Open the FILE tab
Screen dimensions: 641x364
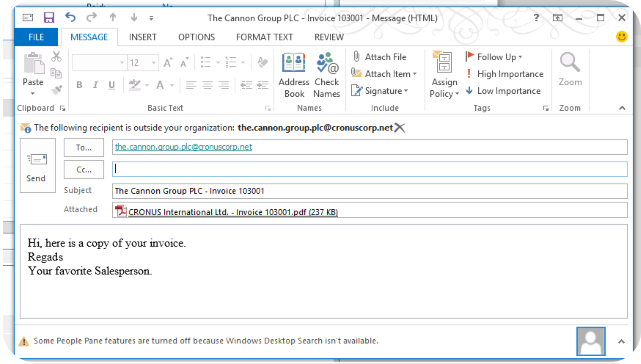36,37
